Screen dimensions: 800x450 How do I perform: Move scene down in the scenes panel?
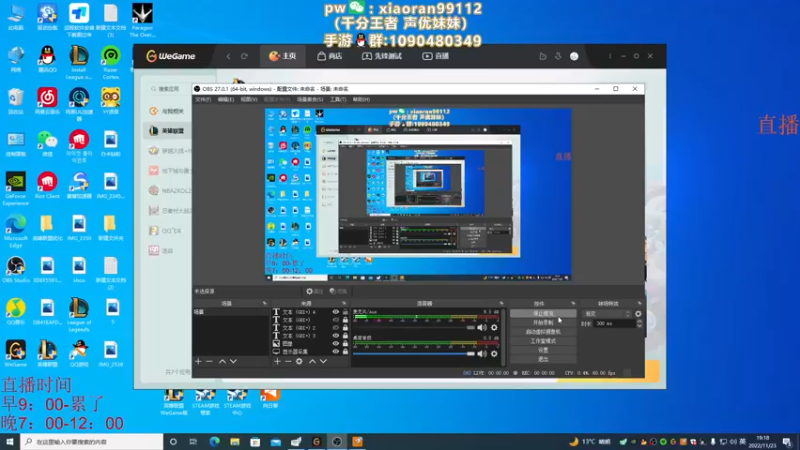[233, 361]
